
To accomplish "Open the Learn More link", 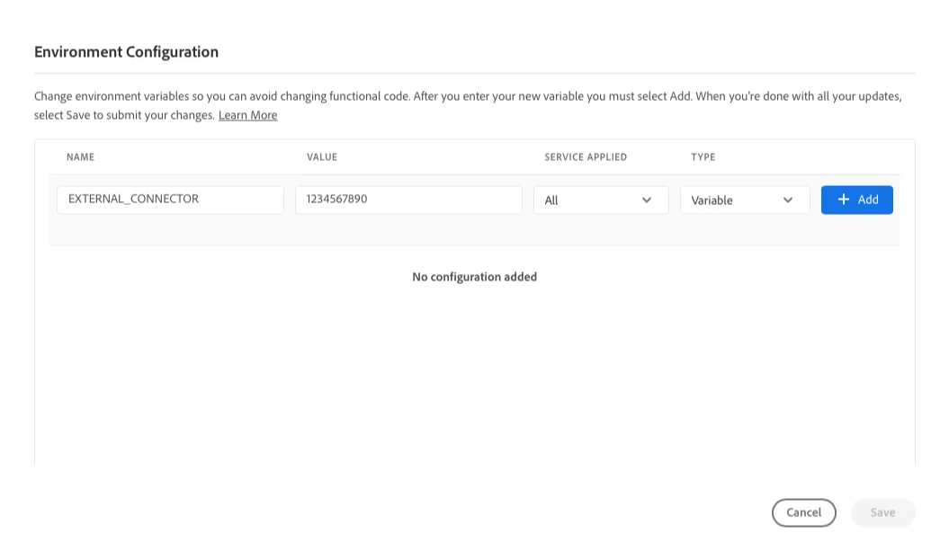I will (247, 115).
